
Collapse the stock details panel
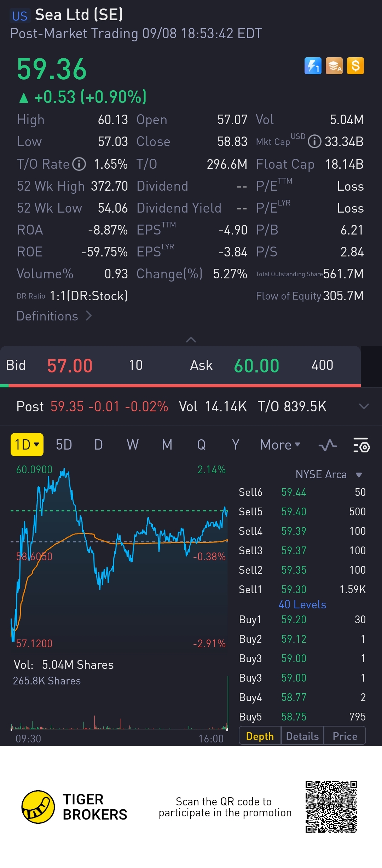coord(191,340)
